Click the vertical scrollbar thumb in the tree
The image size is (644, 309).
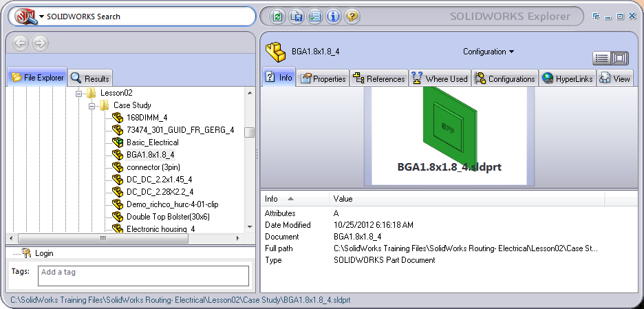(x=249, y=132)
